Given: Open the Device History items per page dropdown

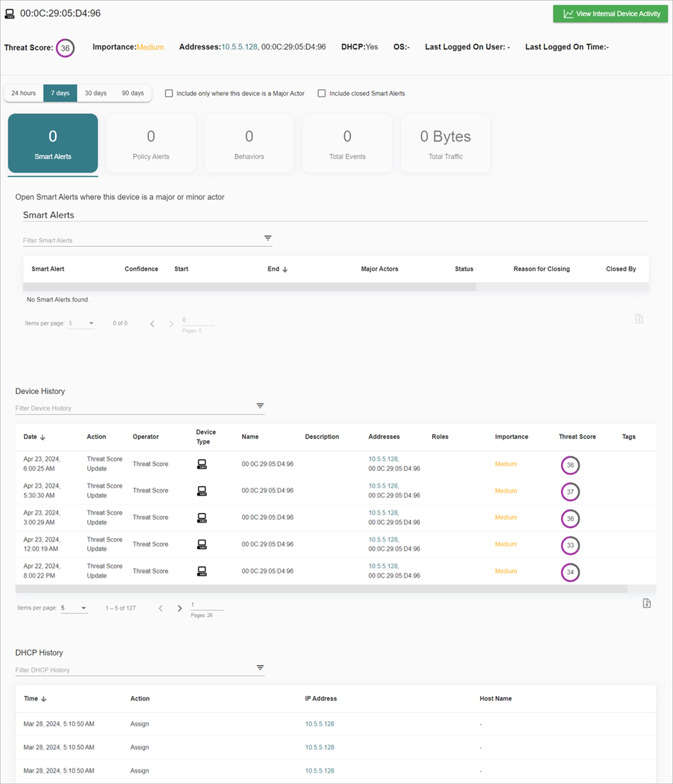Looking at the screenshot, I should click(74, 607).
